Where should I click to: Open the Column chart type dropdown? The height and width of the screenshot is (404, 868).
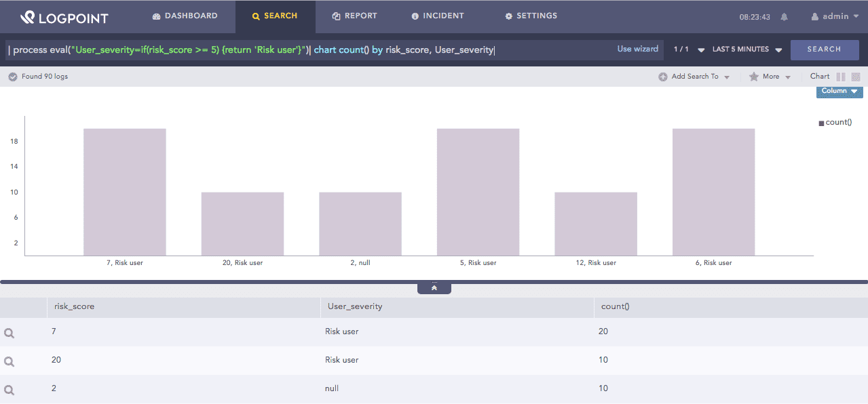839,92
